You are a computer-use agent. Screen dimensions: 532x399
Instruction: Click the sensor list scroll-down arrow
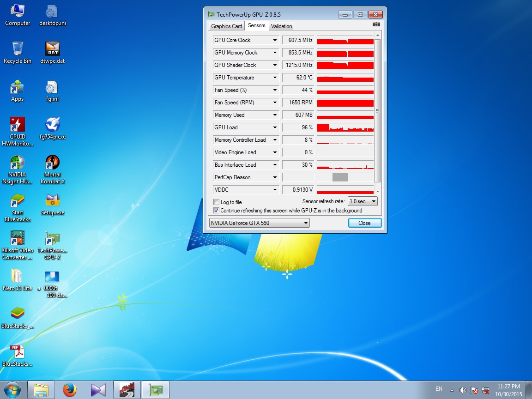point(378,191)
